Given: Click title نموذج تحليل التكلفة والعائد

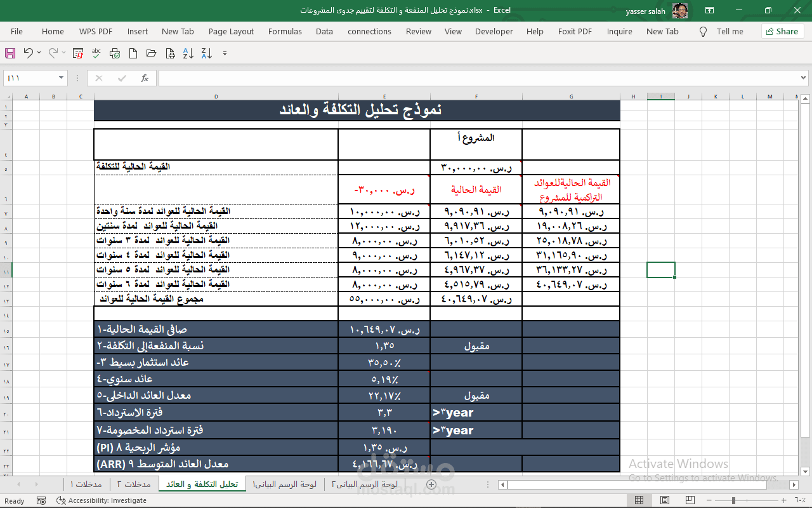Looking at the screenshot, I should [357, 110].
